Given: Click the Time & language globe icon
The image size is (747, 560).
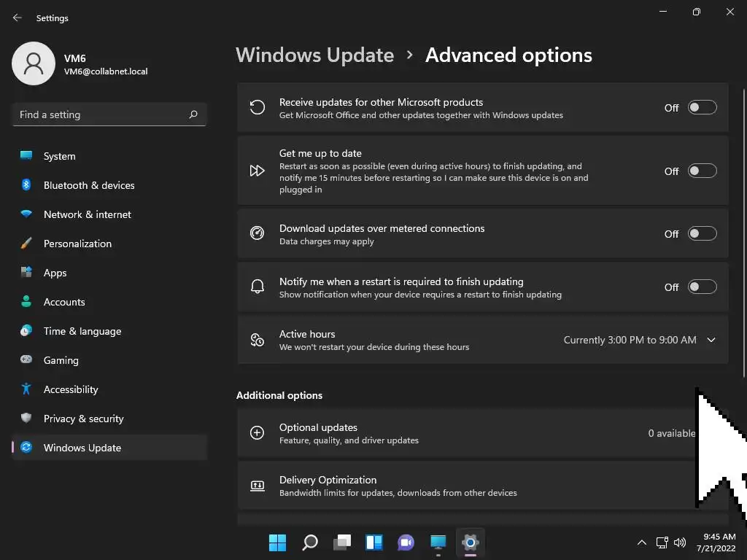Looking at the screenshot, I should click(x=26, y=330).
